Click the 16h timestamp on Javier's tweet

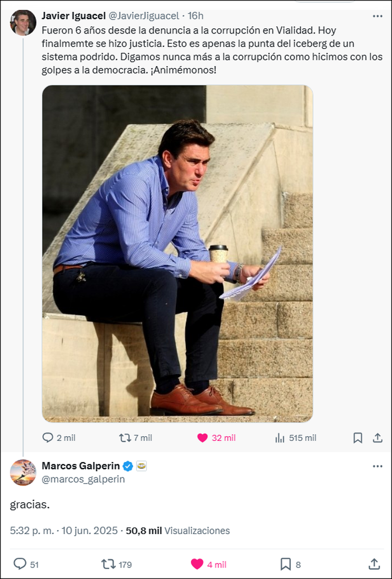coord(194,16)
